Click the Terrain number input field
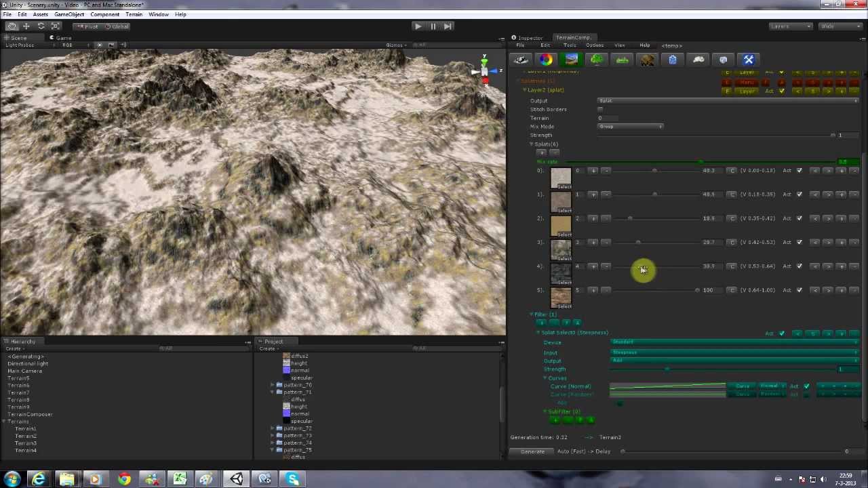 pyautogui.click(x=608, y=118)
